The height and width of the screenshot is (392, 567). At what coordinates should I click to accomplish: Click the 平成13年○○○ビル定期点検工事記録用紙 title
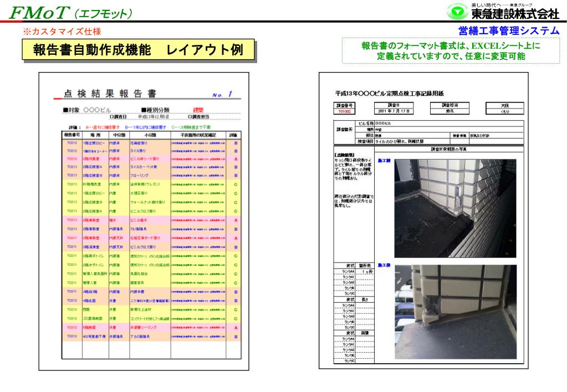[x=389, y=94]
